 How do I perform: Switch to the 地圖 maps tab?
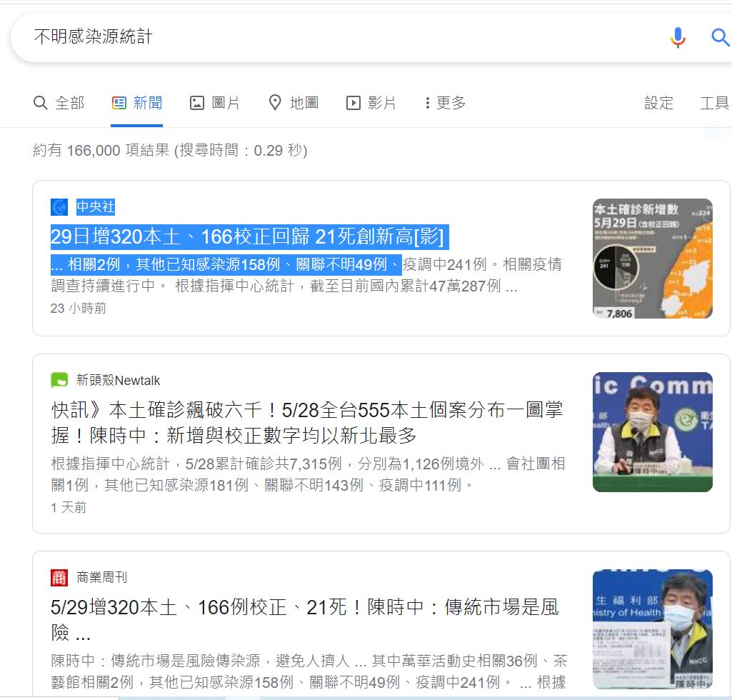click(294, 103)
